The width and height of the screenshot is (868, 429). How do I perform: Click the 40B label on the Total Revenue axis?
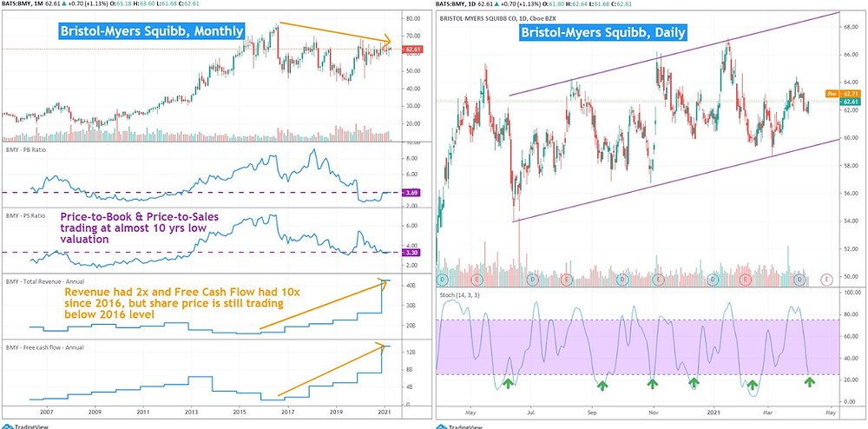click(411, 287)
